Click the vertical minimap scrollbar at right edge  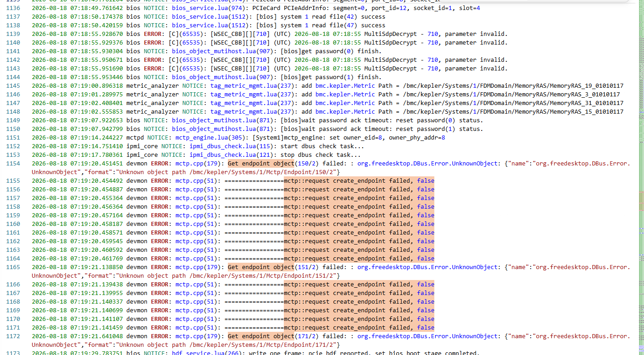click(641, 177)
